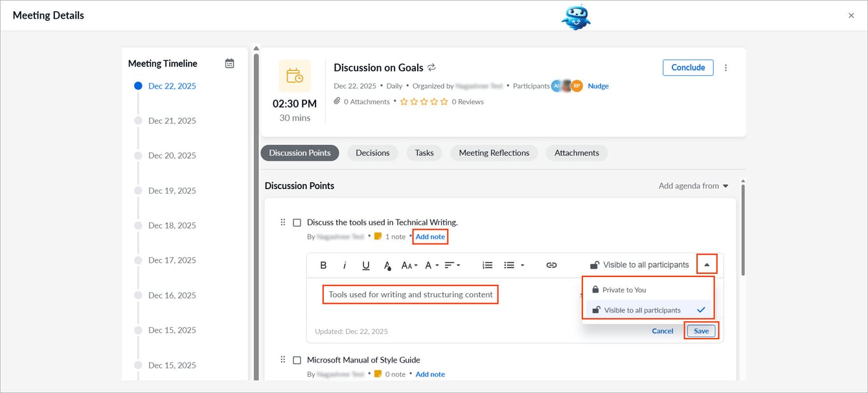
Task: Open the font size 'AA' dropdown
Action: tap(409, 265)
